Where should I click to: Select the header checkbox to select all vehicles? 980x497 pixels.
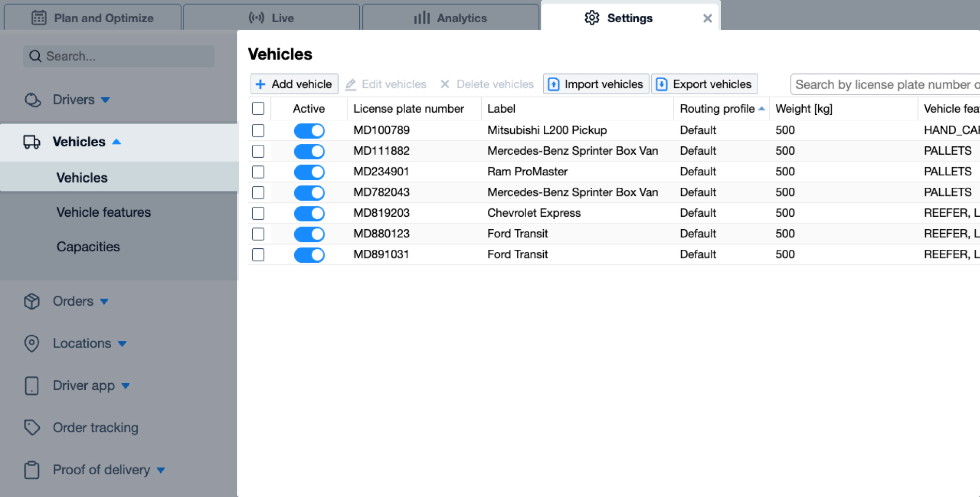[x=258, y=109]
